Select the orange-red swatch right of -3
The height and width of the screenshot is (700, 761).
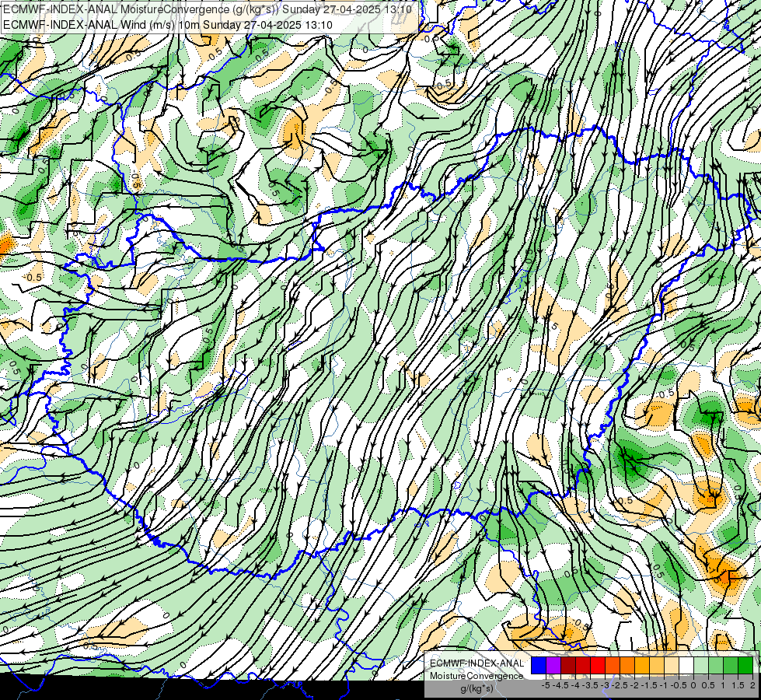[613, 666]
